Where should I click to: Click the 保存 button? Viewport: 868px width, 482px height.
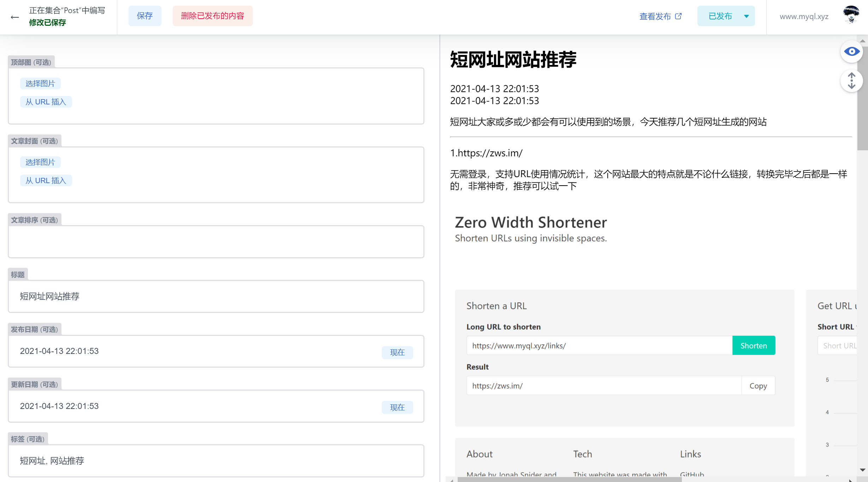point(145,16)
